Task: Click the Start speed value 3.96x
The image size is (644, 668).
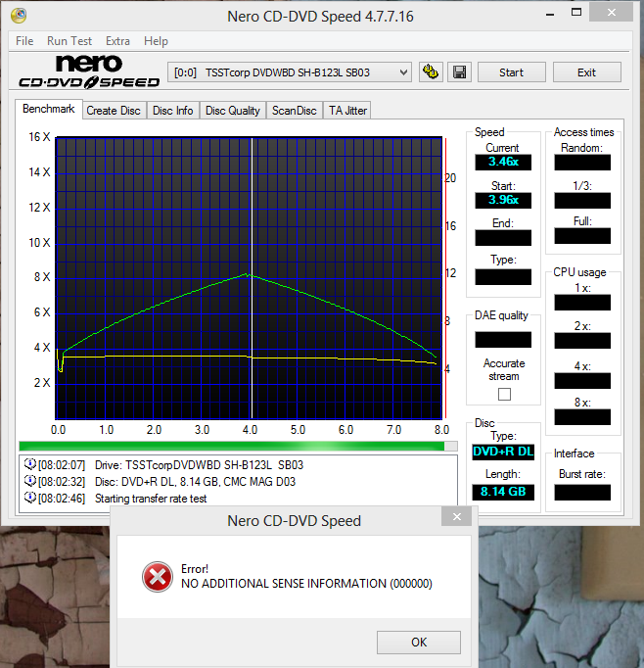Action: [x=503, y=200]
